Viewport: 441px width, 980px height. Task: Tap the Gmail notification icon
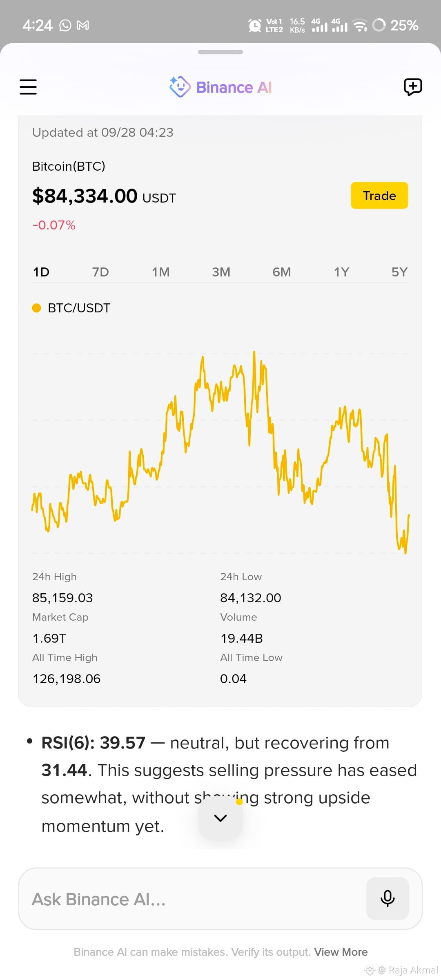coord(83,25)
